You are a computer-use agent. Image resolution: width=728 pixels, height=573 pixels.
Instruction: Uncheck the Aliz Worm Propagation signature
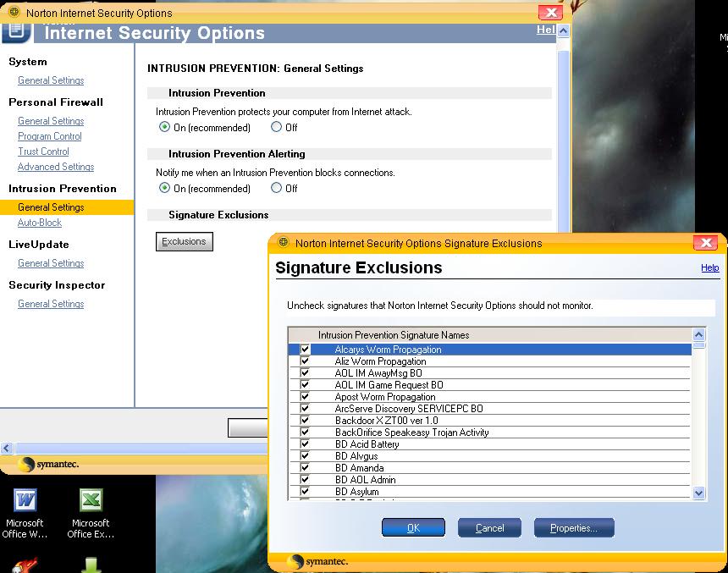click(x=305, y=361)
